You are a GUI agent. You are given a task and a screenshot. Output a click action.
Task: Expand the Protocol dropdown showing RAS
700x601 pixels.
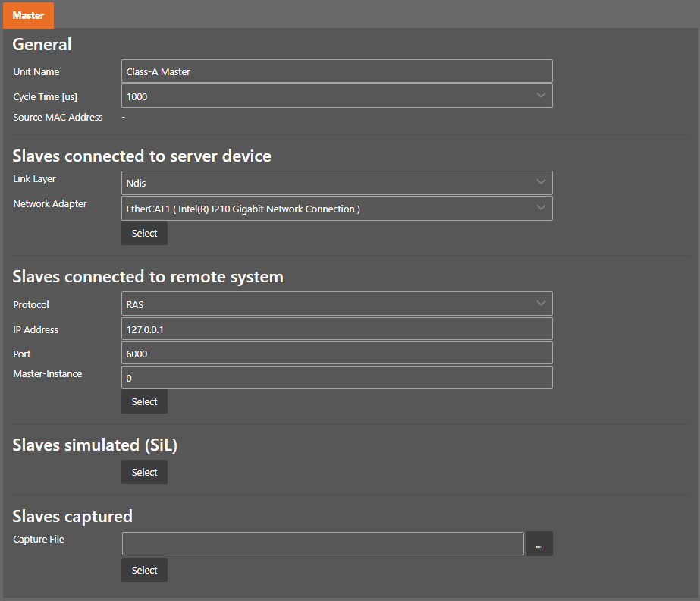pyautogui.click(x=337, y=304)
